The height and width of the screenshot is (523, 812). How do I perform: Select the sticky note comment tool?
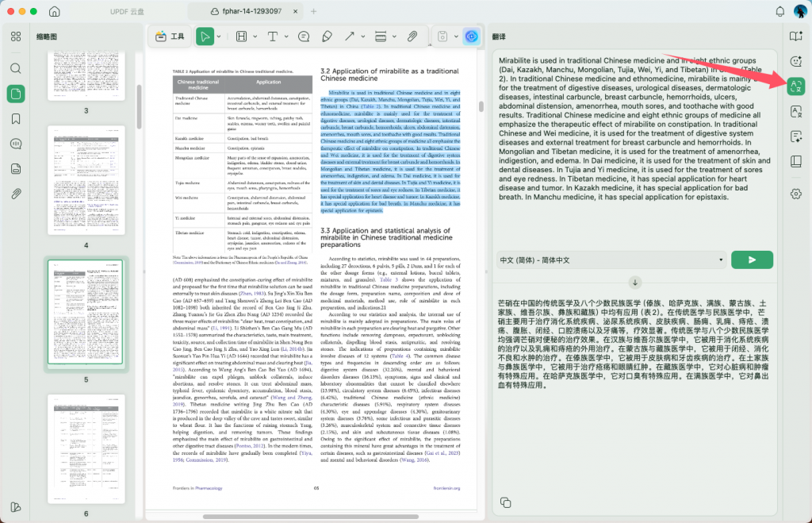click(304, 37)
